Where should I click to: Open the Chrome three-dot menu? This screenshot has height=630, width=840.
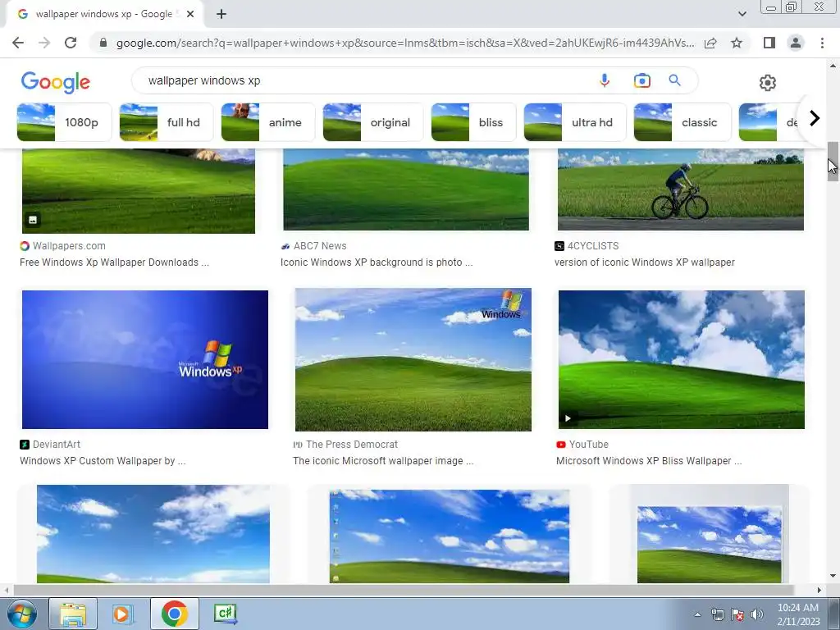pyautogui.click(x=822, y=43)
